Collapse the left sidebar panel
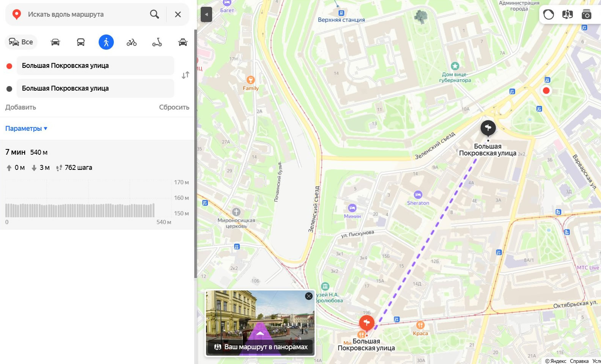601x364 pixels. 206,14
